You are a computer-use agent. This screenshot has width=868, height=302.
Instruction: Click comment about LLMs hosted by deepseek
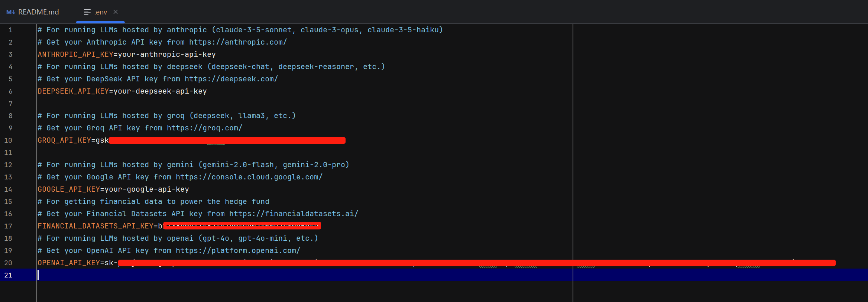[x=211, y=66]
